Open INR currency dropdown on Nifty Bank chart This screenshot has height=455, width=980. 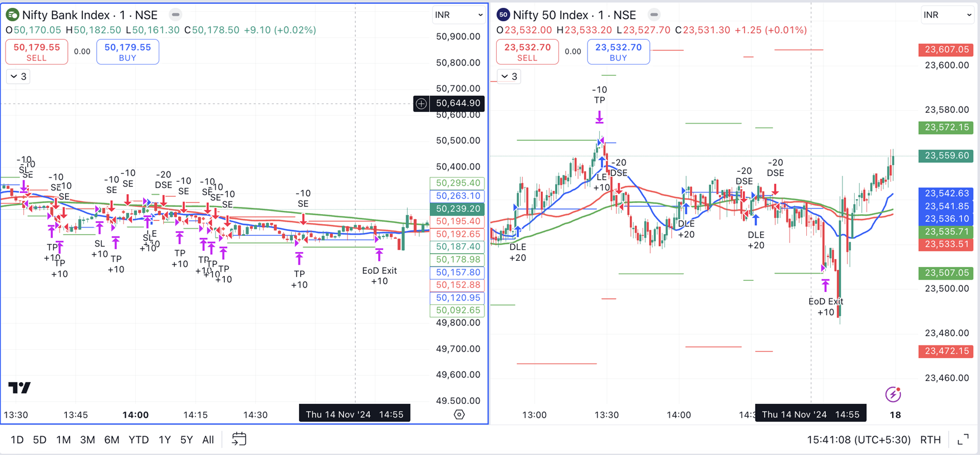point(458,15)
